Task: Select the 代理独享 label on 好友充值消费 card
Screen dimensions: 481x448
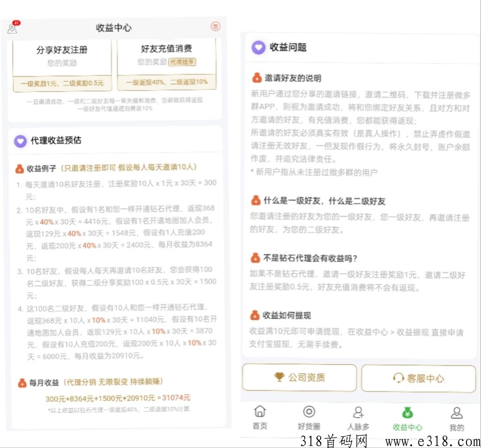Action: [x=182, y=62]
